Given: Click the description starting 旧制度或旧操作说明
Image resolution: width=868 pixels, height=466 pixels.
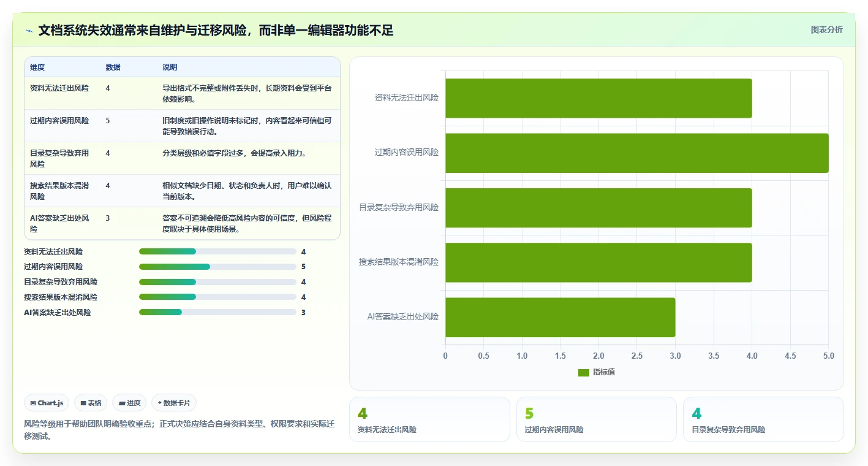Looking at the screenshot, I should coord(247,126).
